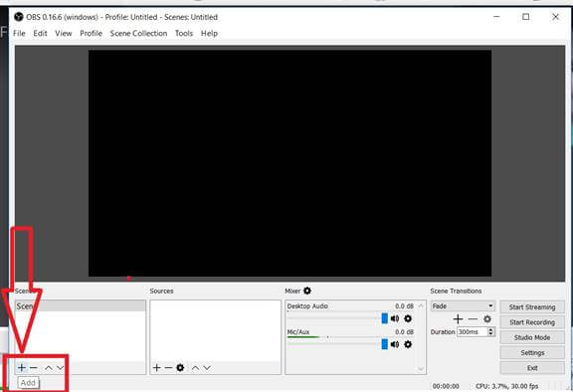The height and width of the screenshot is (392, 573).
Task: Click the Sources panel heading
Action: 161,291
